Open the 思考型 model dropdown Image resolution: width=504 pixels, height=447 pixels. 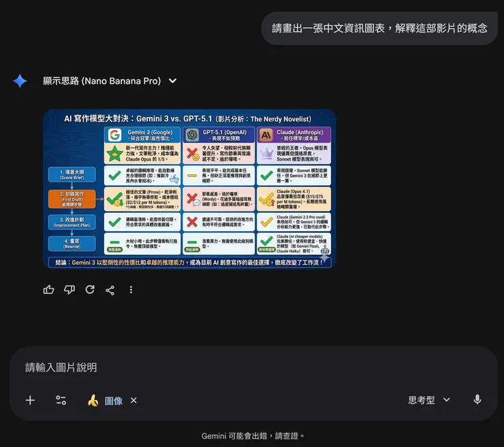429,400
